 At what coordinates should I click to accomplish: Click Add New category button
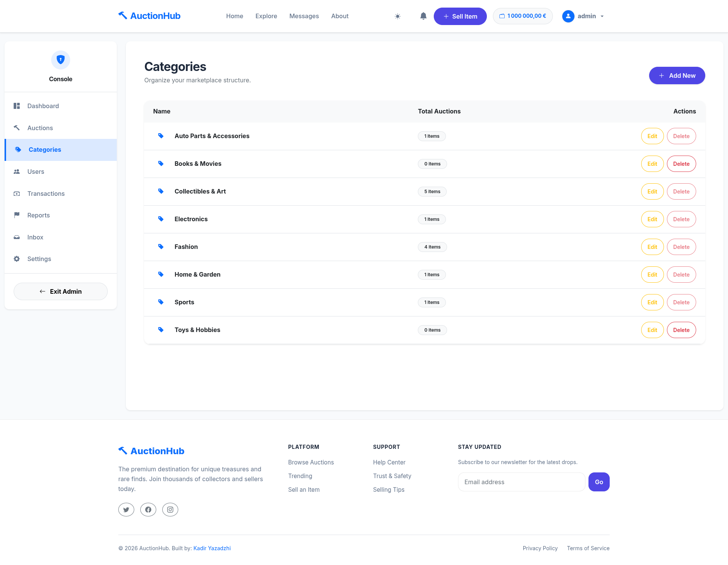coord(677,76)
